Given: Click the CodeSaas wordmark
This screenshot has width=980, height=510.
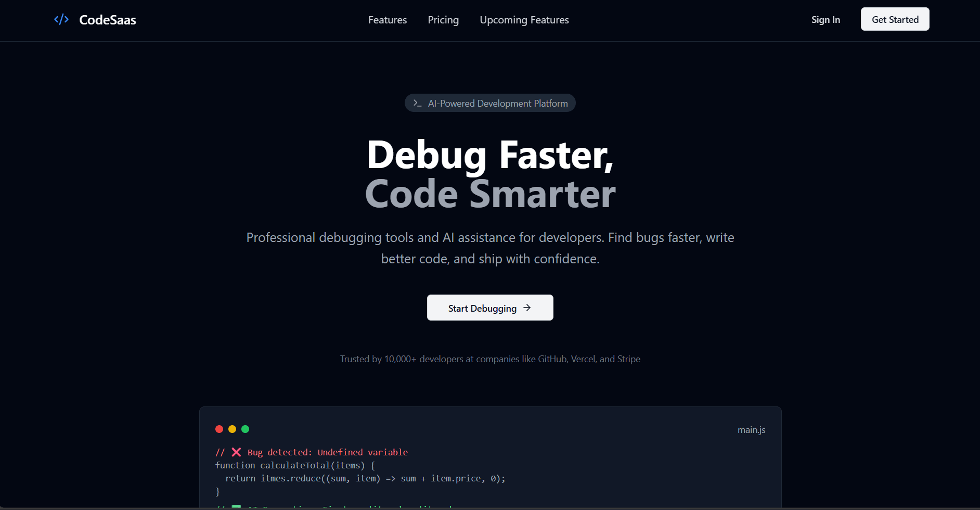Looking at the screenshot, I should pyautogui.click(x=107, y=19).
